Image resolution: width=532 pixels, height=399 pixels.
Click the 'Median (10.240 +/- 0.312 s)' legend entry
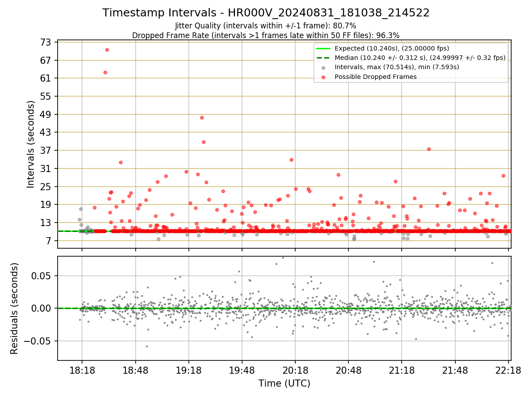(x=420, y=58)
